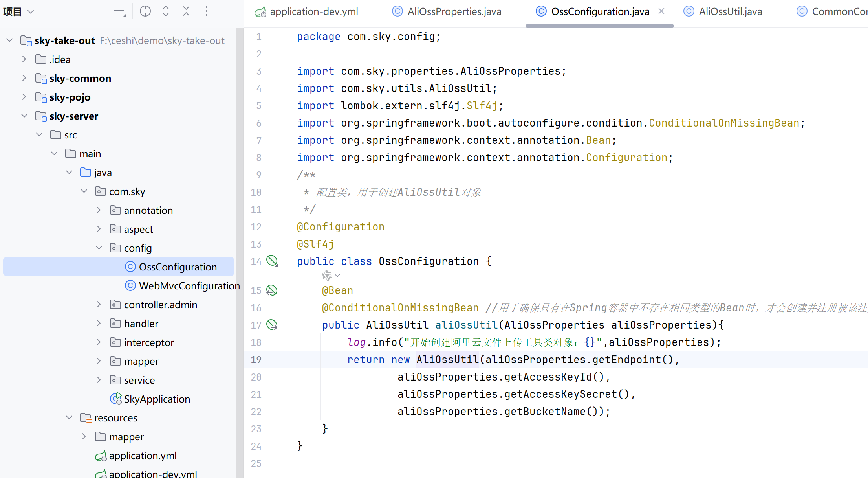Viewport: 868px width, 478px height.
Task: Switch to application-dev.yml tab
Action: (x=306, y=12)
